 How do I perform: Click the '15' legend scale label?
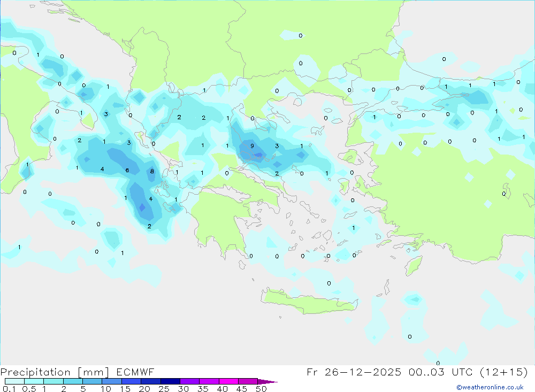tap(125, 389)
